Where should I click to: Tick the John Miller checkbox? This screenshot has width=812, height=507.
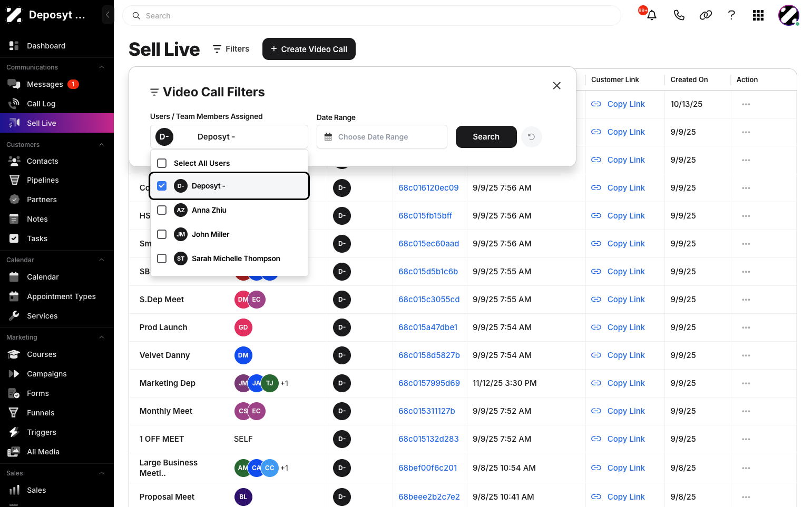(162, 234)
